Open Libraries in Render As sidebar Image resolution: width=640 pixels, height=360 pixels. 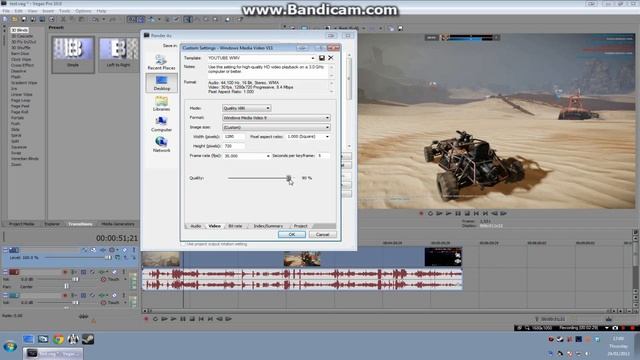(x=161, y=104)
